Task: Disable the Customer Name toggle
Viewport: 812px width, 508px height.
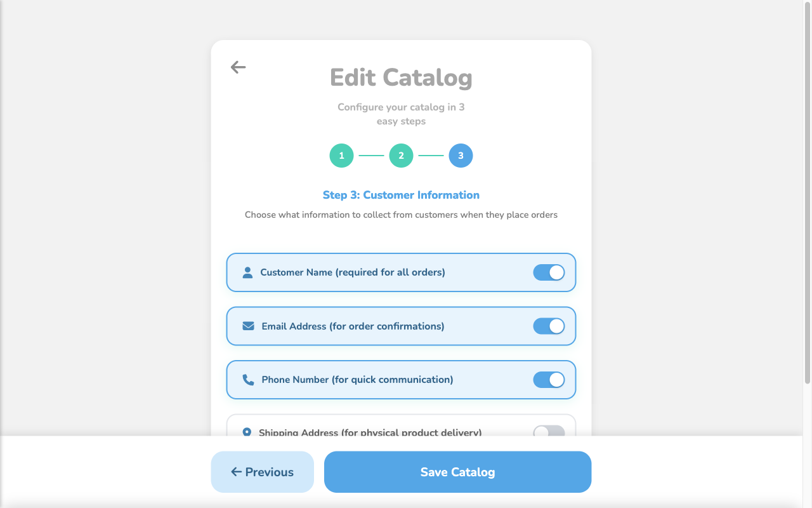Action: 549,272
